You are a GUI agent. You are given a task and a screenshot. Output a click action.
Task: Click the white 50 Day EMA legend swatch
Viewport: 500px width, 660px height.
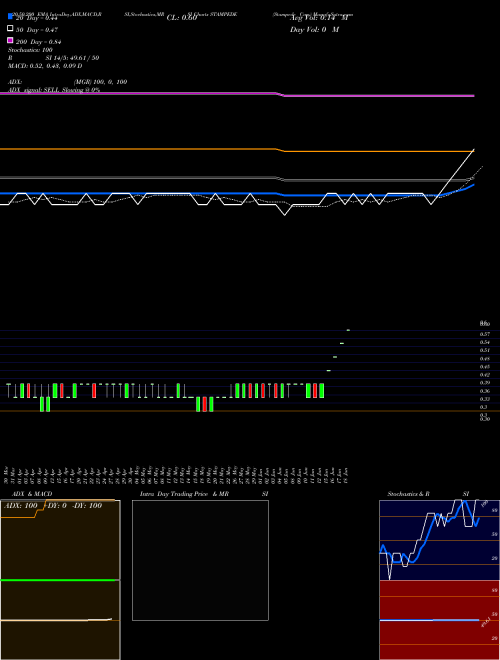[x=10, y=29]
